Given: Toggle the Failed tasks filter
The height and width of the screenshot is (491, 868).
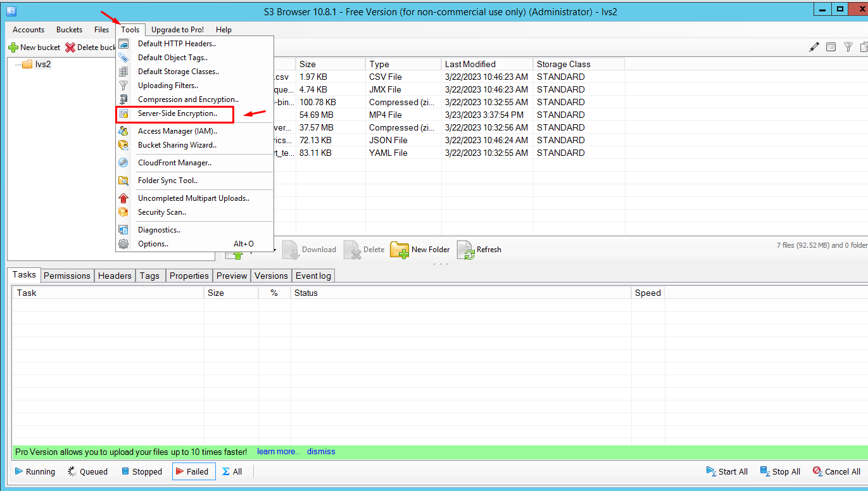Looking at the screenshot, I should coord(194,471).
